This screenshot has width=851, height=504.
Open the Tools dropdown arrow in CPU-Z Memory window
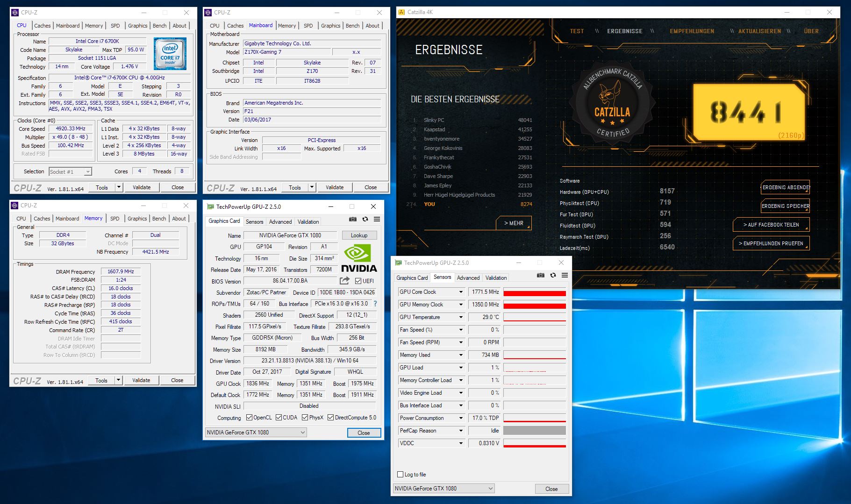[x=119, y=380]
